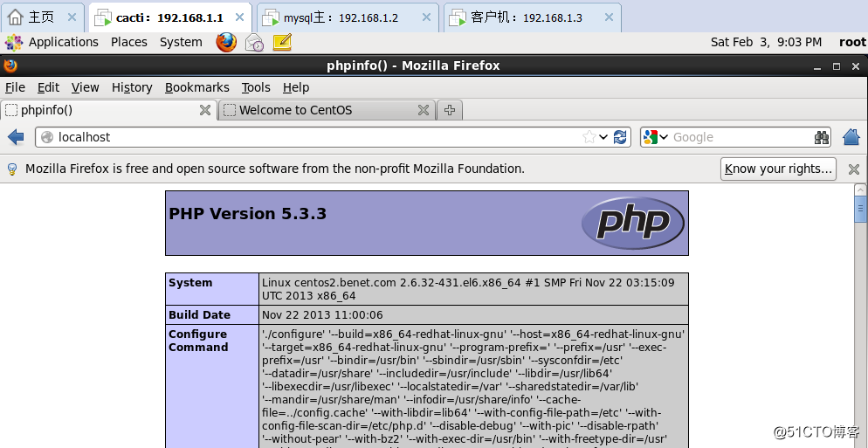Click the reload page icon
Screen dimensions: 868x448
click(620, 137)
